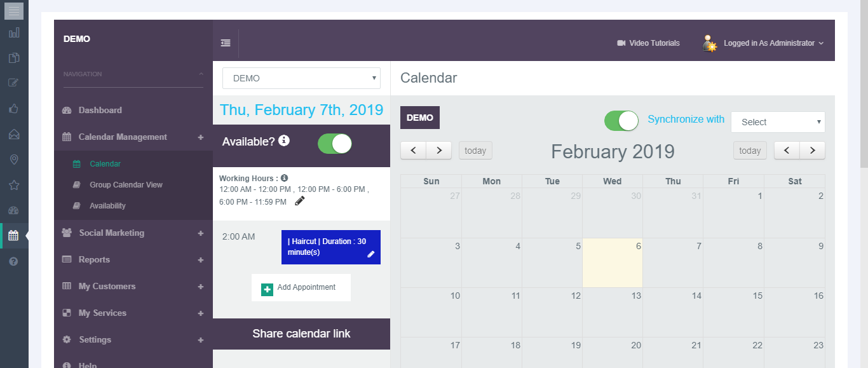Image resolution: width=868 pixels, height=368 pixels.
Task: Click the star icon in left rail
Action: 14,185
